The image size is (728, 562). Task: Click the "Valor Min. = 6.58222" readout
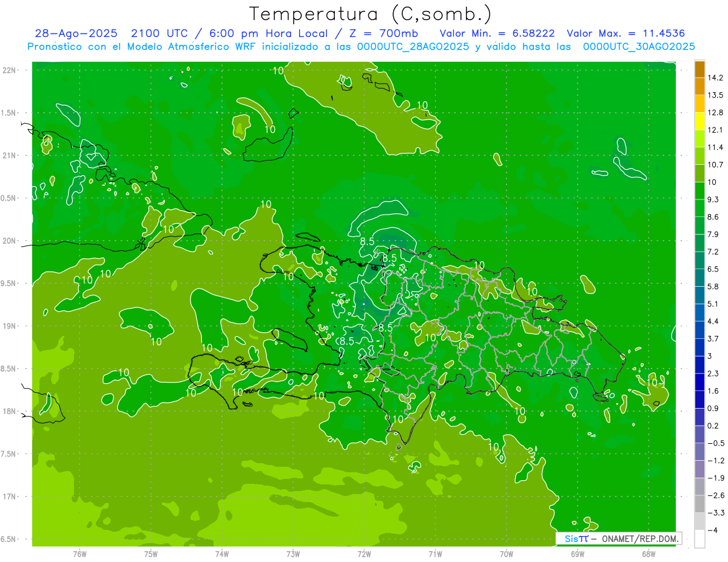(497, 33)
